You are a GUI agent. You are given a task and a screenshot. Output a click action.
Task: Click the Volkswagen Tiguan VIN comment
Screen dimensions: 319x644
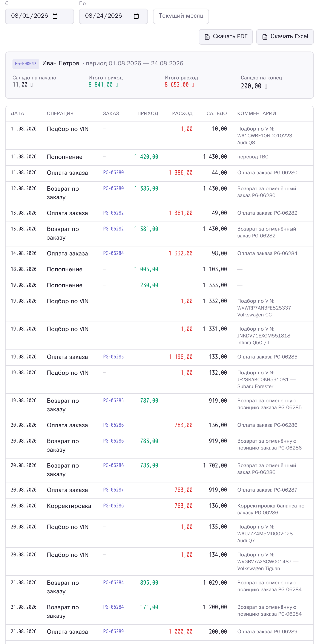pos(268,562)
